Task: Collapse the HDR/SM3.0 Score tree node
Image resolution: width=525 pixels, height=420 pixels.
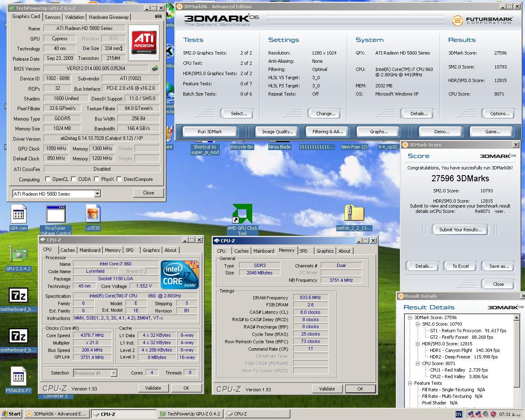Action: click(418, 344)
